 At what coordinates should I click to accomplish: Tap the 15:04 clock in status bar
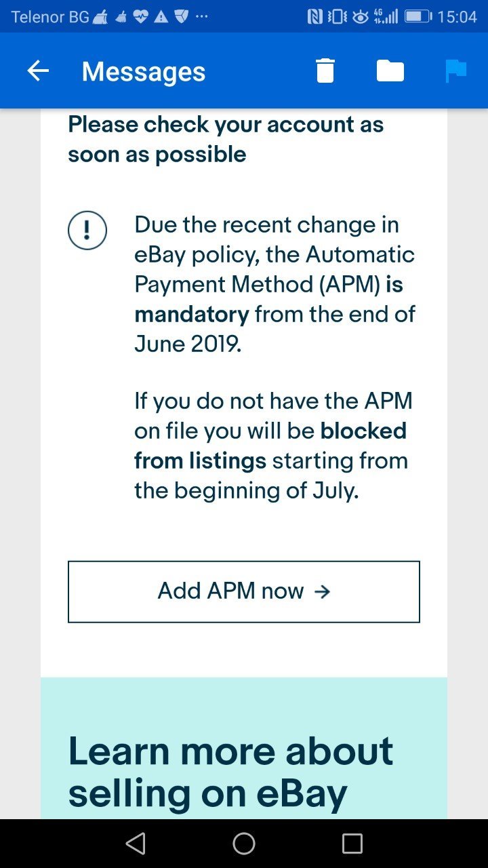point(457,16)
